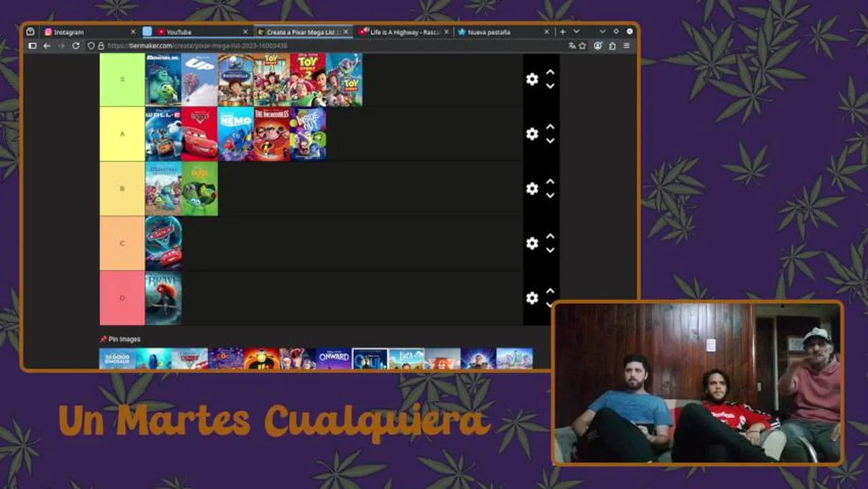Click the tiermaker.com URL address bar

pyautogui.click(x=326, y=46)
